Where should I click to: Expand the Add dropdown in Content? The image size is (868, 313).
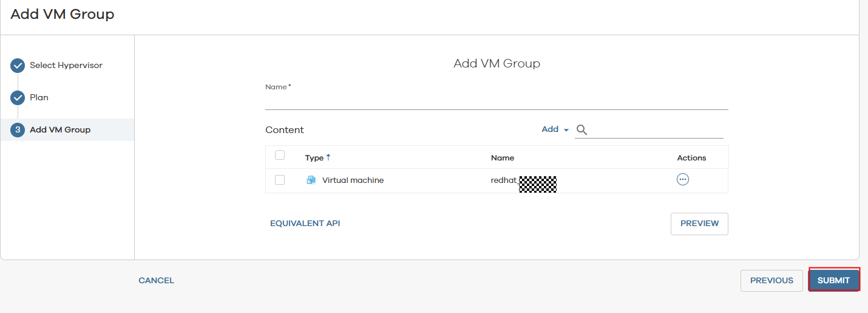555,129
